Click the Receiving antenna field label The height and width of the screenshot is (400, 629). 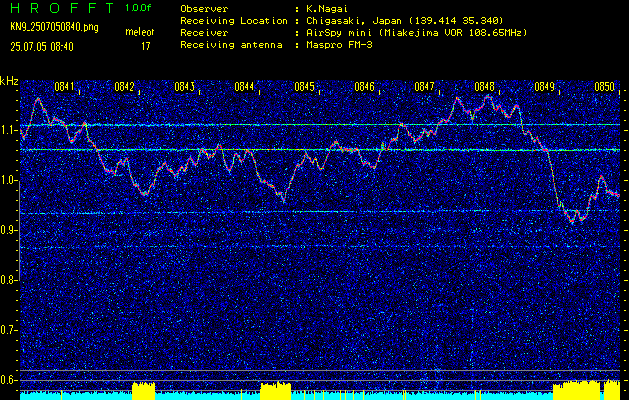point(231,45)
